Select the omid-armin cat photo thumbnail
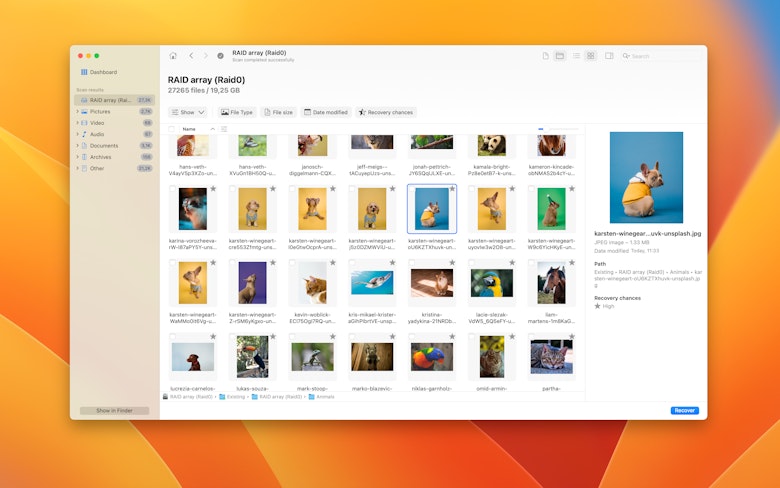The image size is (780, 488). pos(491,357)
